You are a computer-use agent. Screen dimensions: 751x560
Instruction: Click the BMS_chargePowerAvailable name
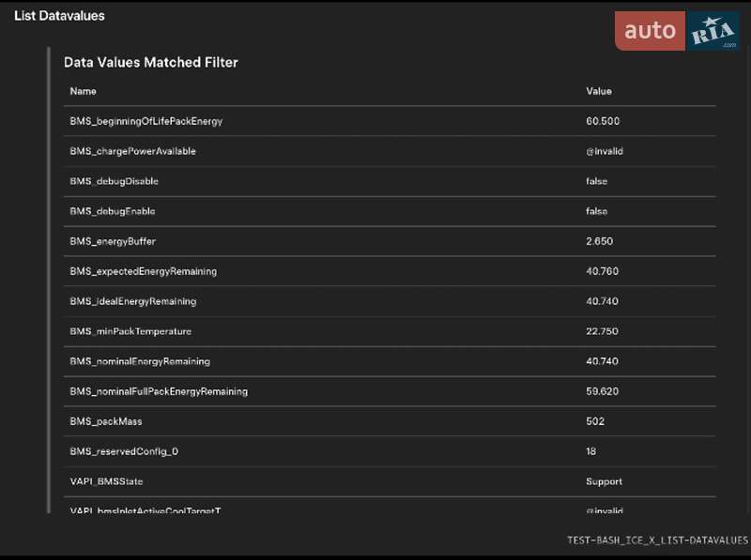pos(132,151)
